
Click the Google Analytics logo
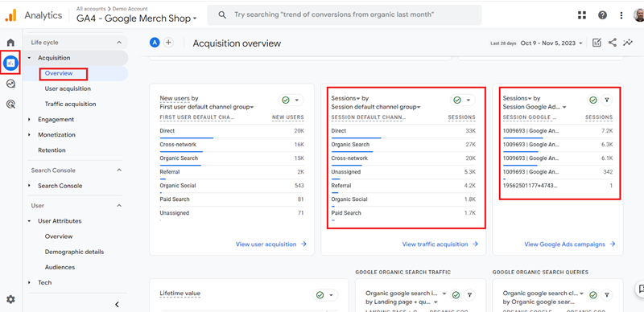(11, 15)
